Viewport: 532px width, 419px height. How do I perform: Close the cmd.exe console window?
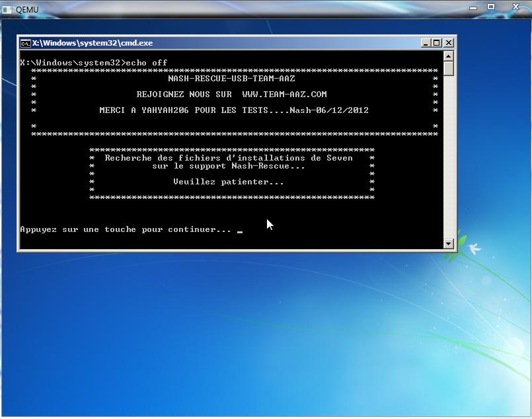tap(449, 43)
